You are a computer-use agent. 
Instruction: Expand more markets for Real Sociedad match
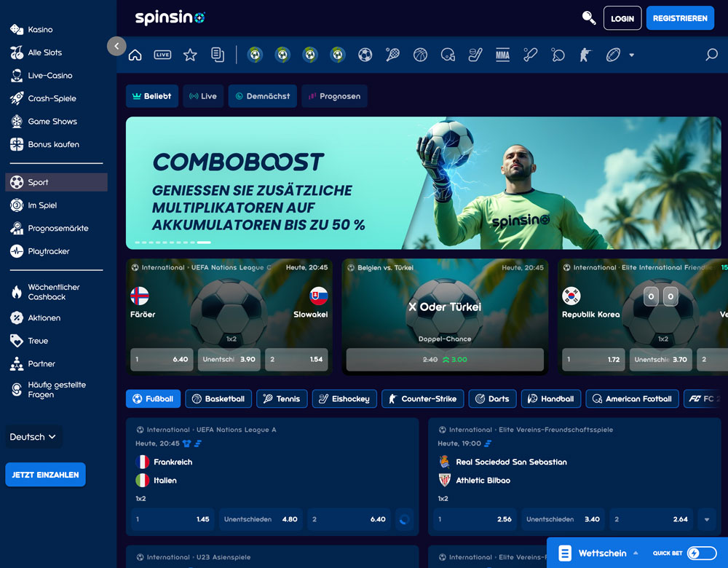point(707,519)
